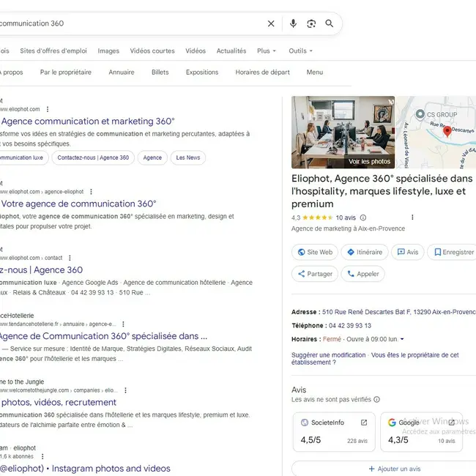476x476 pixels.
Task: Expand opening hours next to Ouvre à 09:00
Action: (x=402, y=339)
